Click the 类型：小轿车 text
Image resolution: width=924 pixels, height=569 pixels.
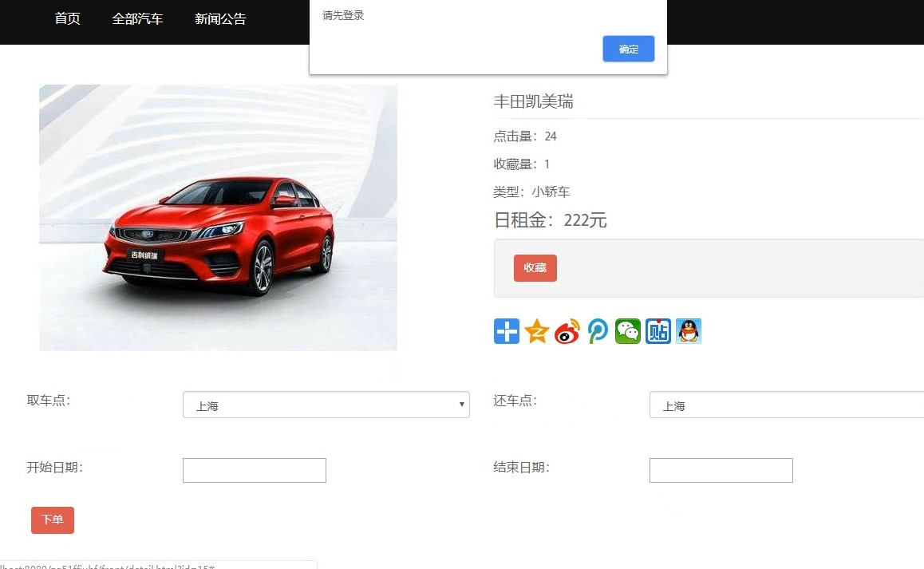click(x=531, y=192)
